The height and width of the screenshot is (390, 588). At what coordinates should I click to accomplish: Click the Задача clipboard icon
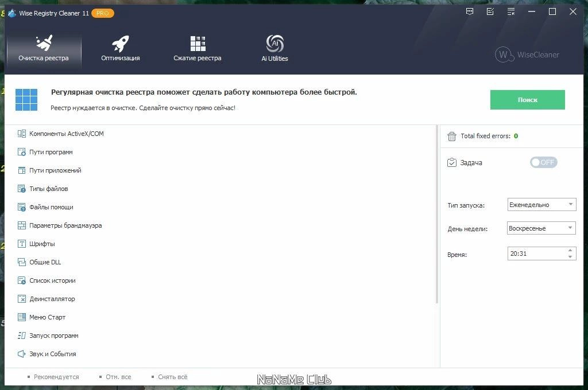[x=451, y=162]
